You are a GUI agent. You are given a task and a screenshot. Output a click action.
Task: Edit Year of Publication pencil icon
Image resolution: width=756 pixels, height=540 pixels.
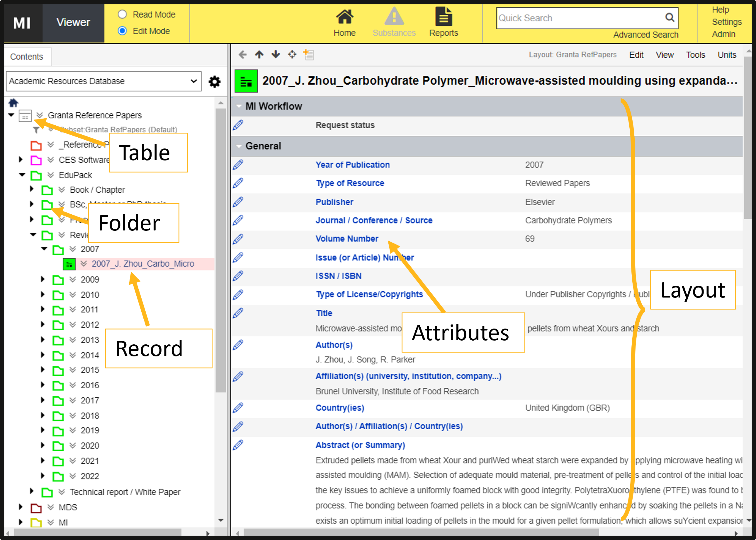(238, 165)
